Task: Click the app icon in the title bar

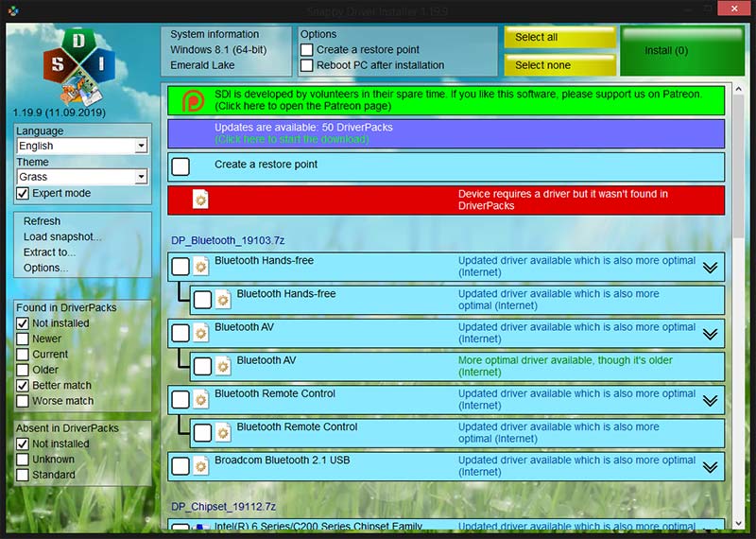Action: click(13, 10)
